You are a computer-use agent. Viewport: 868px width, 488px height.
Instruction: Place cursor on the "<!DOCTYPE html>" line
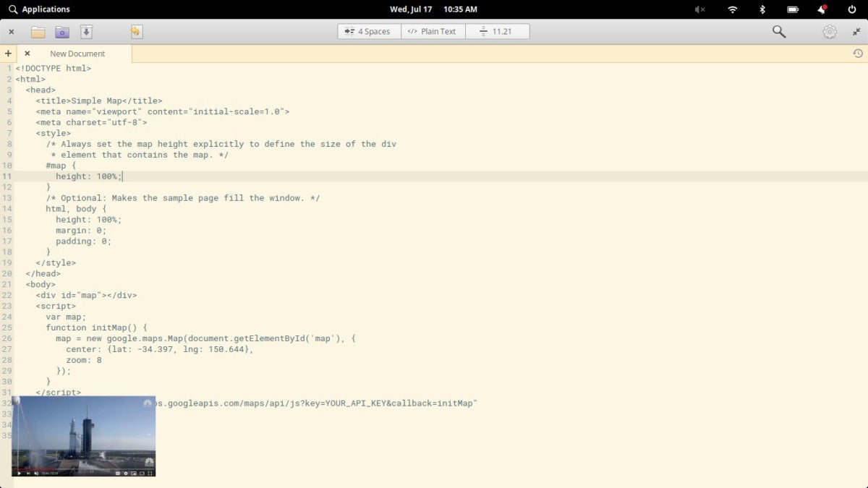[54, 68]
